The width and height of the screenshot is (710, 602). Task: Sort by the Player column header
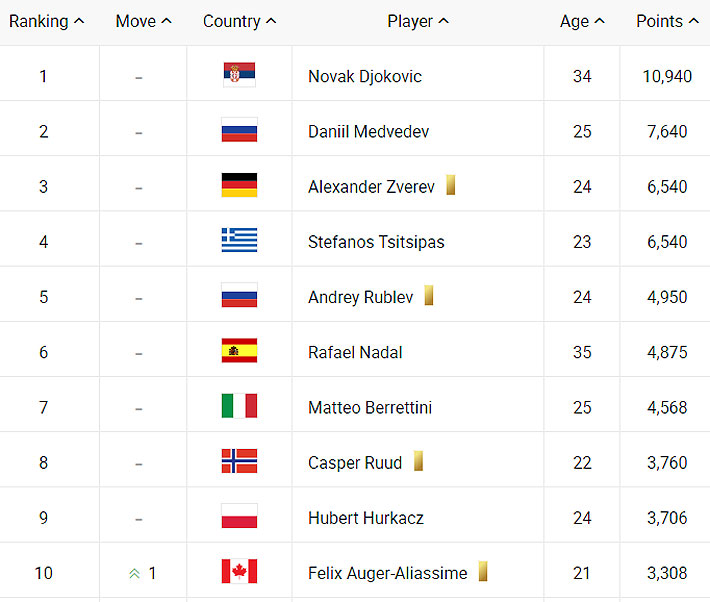point(418,21)
